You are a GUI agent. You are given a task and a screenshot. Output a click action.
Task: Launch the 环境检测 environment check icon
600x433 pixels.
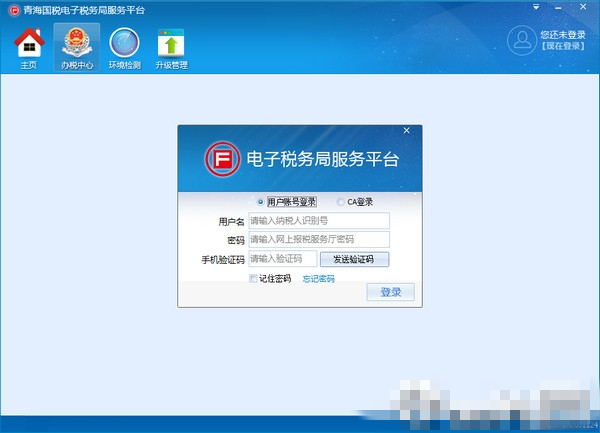124,48
